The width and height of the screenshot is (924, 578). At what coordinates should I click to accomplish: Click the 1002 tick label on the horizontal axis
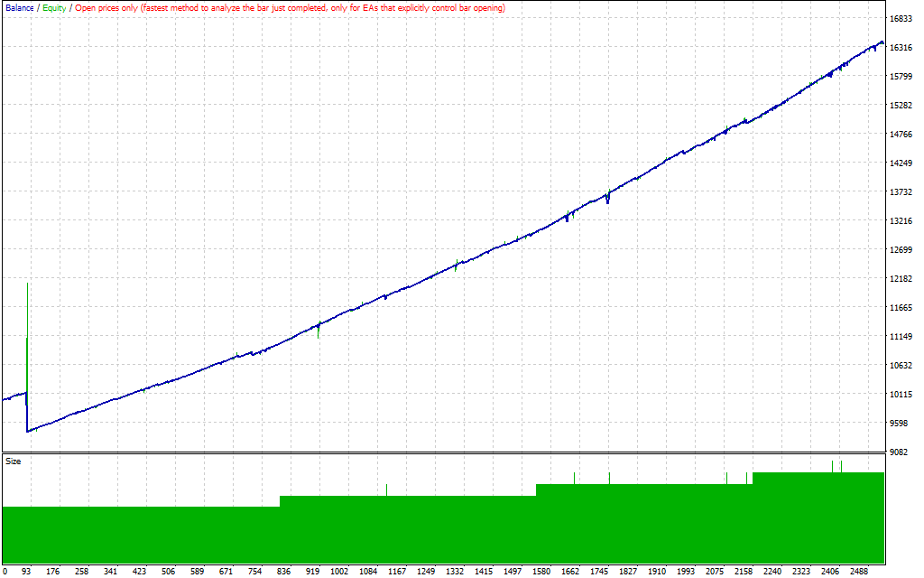pos(340,572)
